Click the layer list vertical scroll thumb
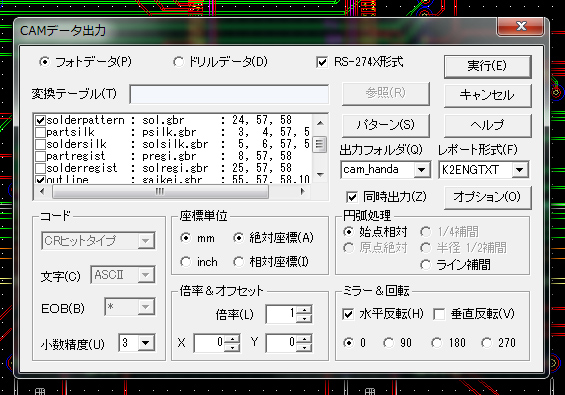565x395 pixels. click(320, 144)
